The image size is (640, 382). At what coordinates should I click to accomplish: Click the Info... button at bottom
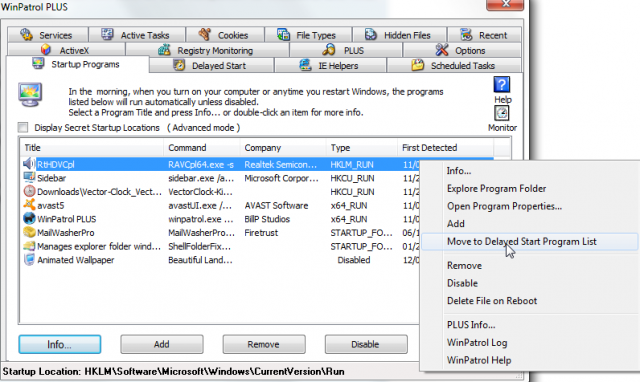pos(60,344)
